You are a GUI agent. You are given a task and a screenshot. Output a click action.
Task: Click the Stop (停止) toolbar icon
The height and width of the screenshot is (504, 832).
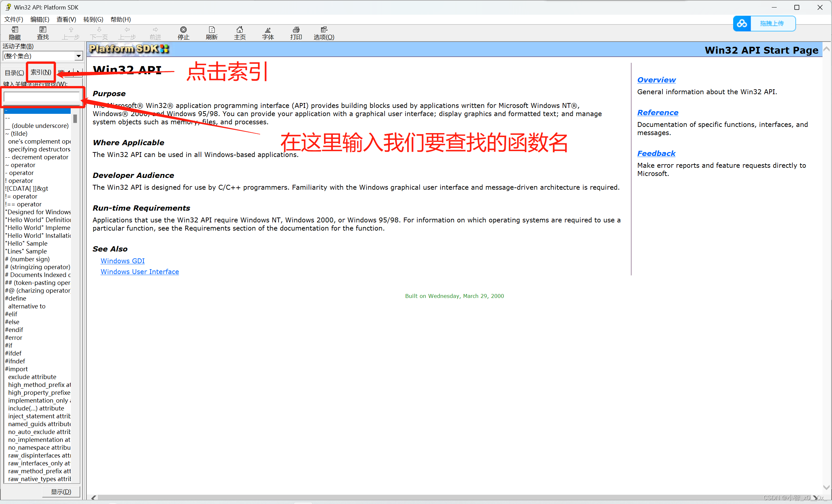tap(183, 33)
